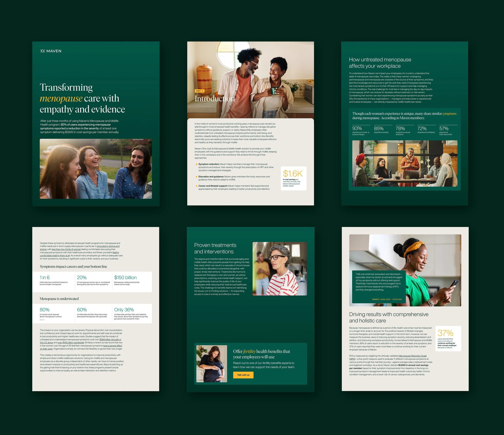Click the Symptom reduction bullet dot
The width and height of the screenshot is (504, 435).
[x=197, y=164]
